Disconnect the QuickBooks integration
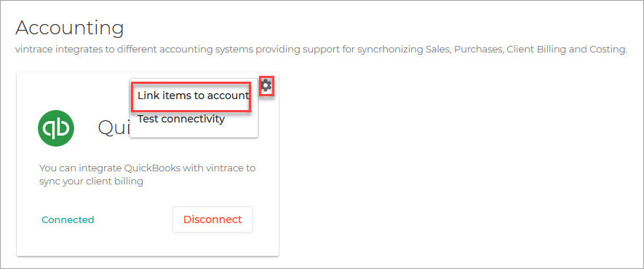 click(212, 219)
